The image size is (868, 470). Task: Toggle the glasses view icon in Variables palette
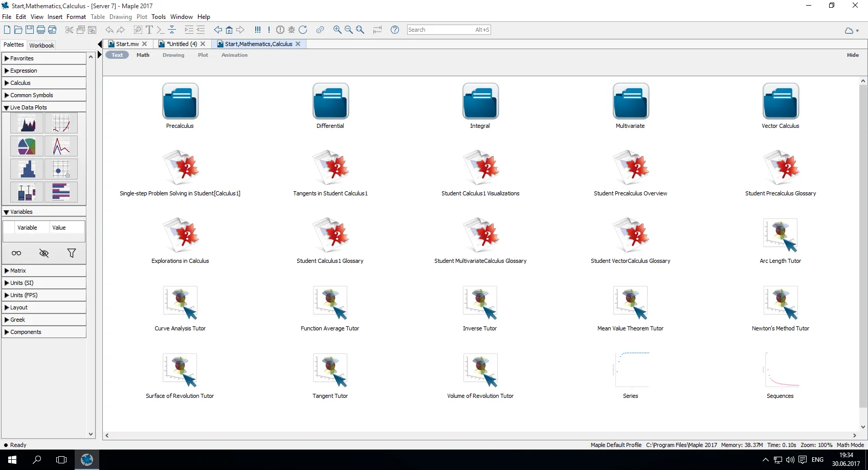16,253
